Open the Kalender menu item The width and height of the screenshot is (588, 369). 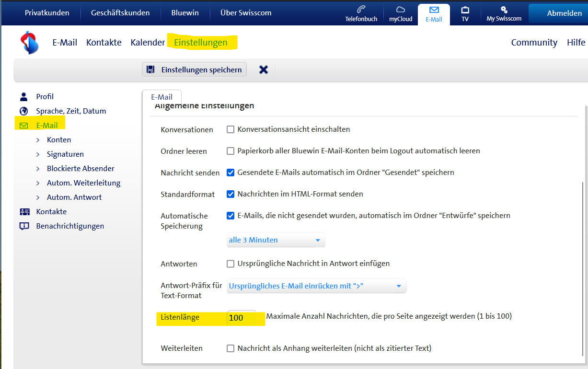point(147,42)
